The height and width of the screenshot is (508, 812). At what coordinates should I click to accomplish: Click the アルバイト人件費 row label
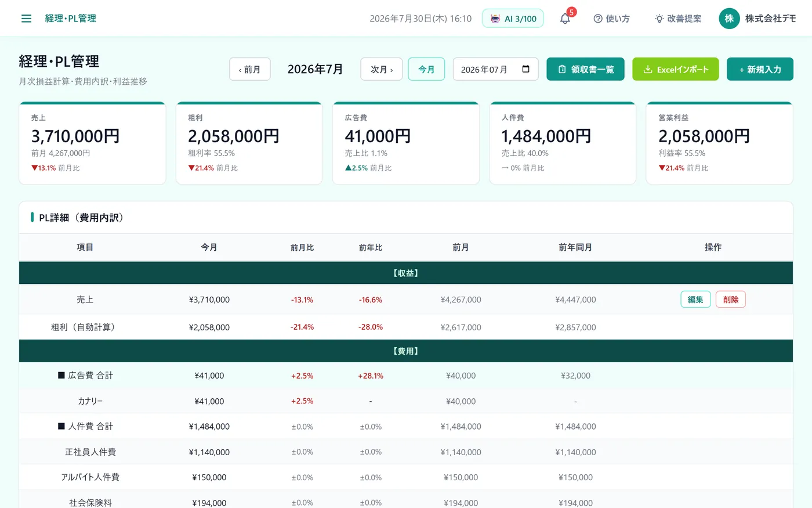[90, 477]
